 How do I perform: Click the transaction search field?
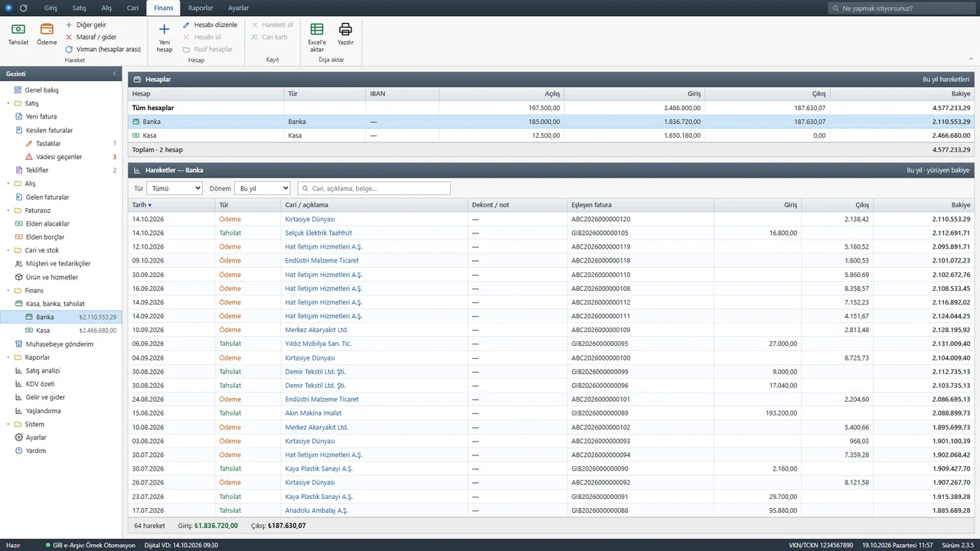pyautogui.click(x=374, y=188)
